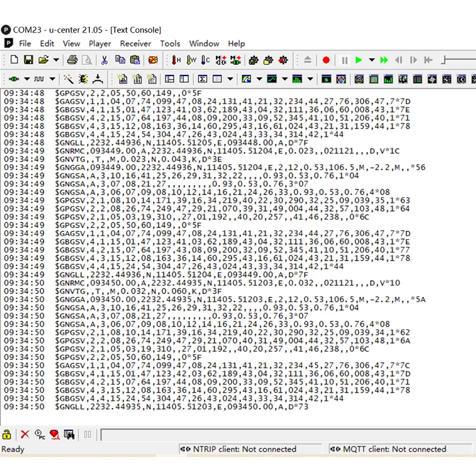Screen dimensions: 476x476
Task: Click the debug messages bug icon
Action: 83,79
